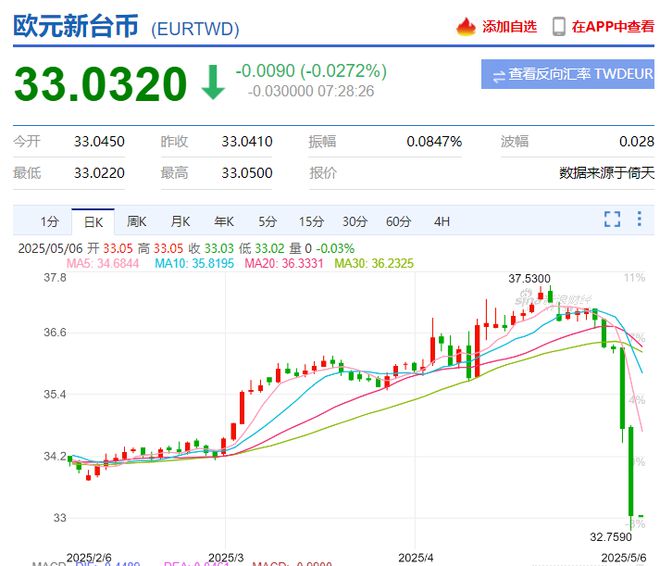Click the 37.8 price axis label
Image resolution: width=660 pixels, height=566 pixels.
55,278
